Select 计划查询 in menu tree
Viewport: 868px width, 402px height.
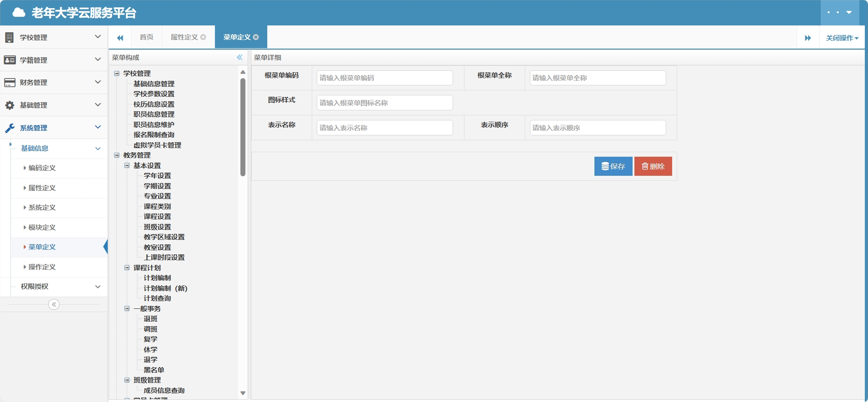[x=157, y=298]
